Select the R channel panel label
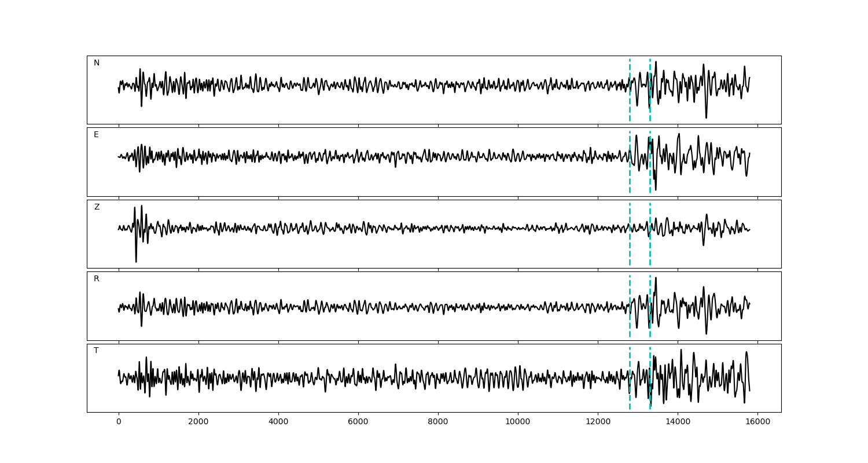Screen dimensions: 868x463 (x=97, y=279)
